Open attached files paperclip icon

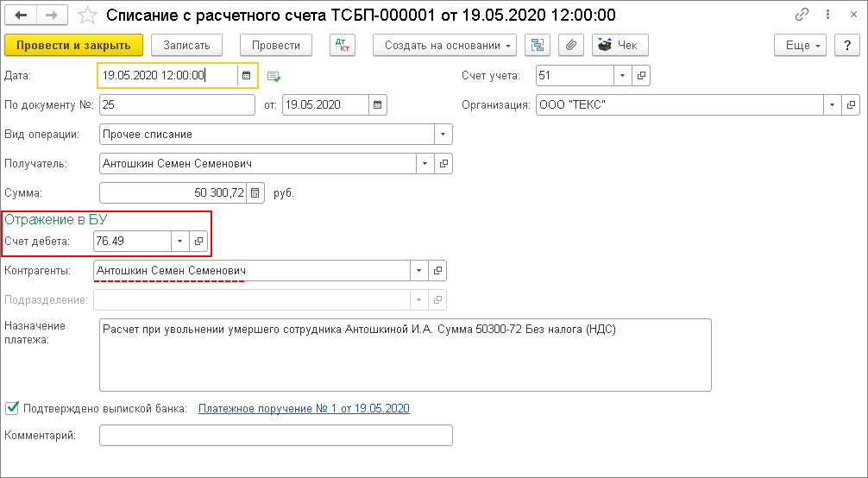[x=571, y=46]
